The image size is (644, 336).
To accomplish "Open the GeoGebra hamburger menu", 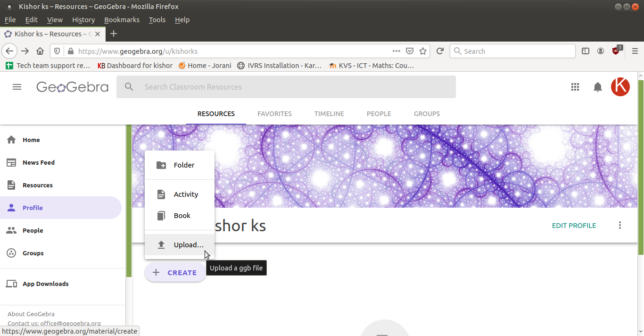I will (17, 87).
